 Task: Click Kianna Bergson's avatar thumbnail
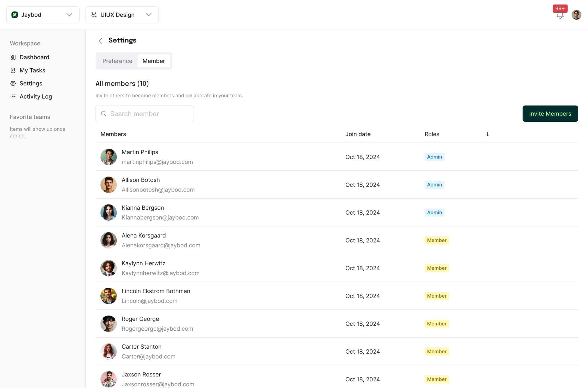coord(108,212)
